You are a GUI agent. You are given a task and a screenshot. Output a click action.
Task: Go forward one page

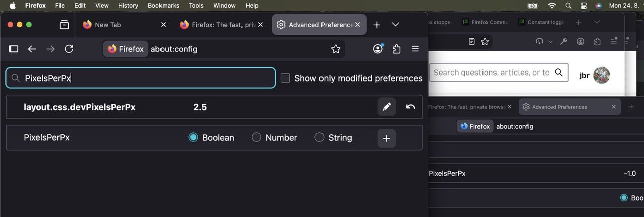[x=50, y=49]
